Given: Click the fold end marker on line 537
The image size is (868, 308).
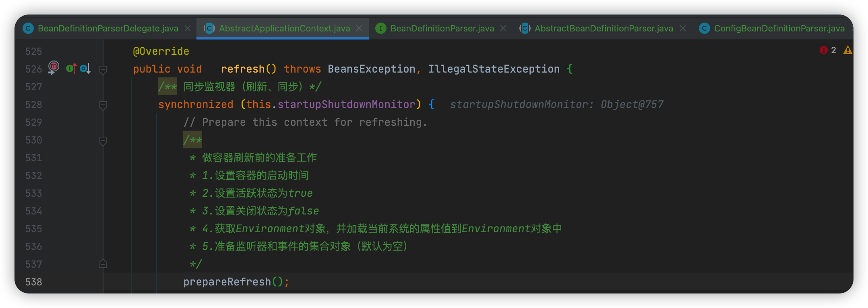Looking at the screenshot, I should pos(103,264).
